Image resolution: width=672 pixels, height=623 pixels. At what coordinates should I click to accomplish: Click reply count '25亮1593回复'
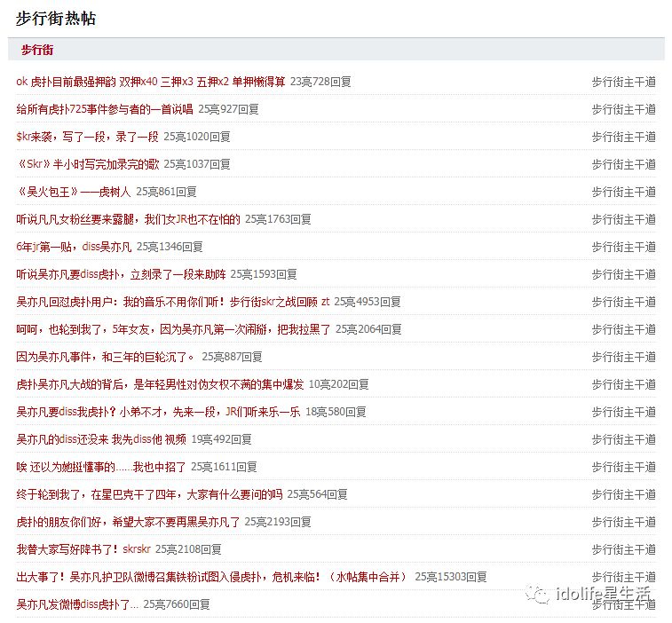click(x=264, y=274)
